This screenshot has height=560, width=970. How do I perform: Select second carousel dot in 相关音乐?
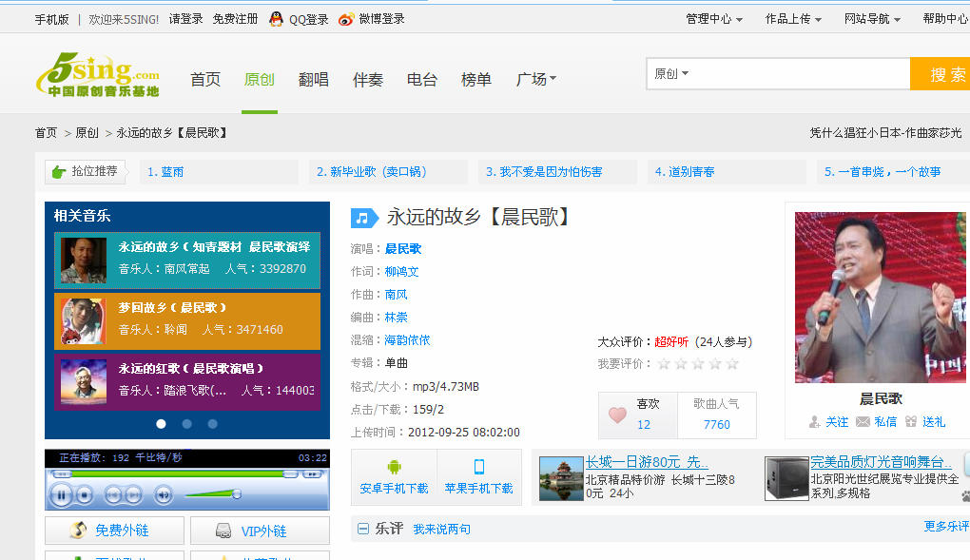click(x=186, y=424)
